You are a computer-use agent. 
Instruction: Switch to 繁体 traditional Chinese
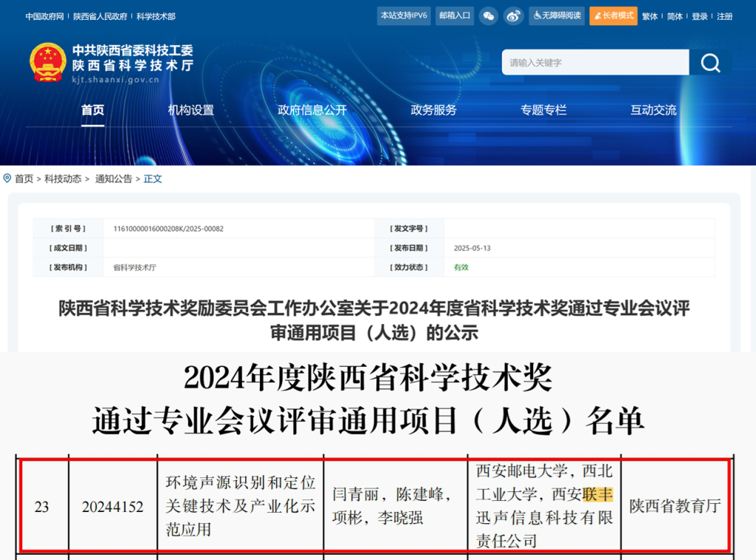(650, 16)
